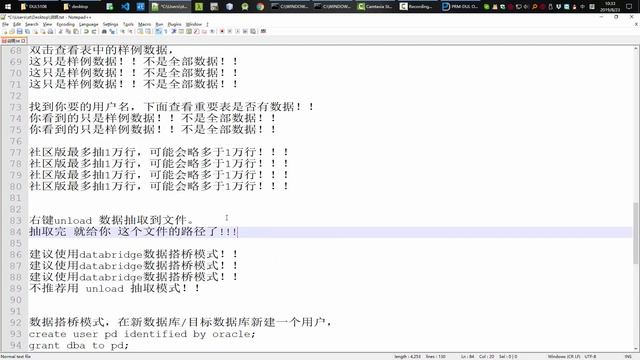Click line 68 text '双击查看表中的样例数据'
Image resolution: width=640 pixels, height=360 pixels.
coord(98,50)
